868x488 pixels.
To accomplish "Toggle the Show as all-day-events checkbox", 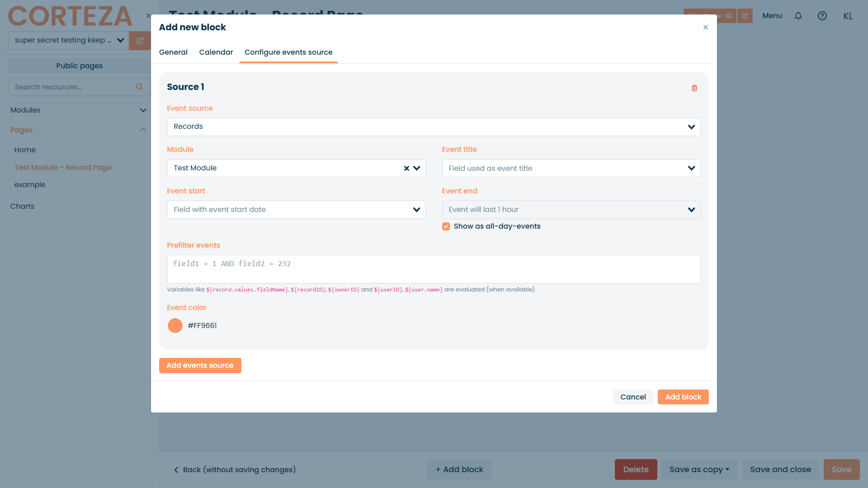I will (x=446, y=226).
